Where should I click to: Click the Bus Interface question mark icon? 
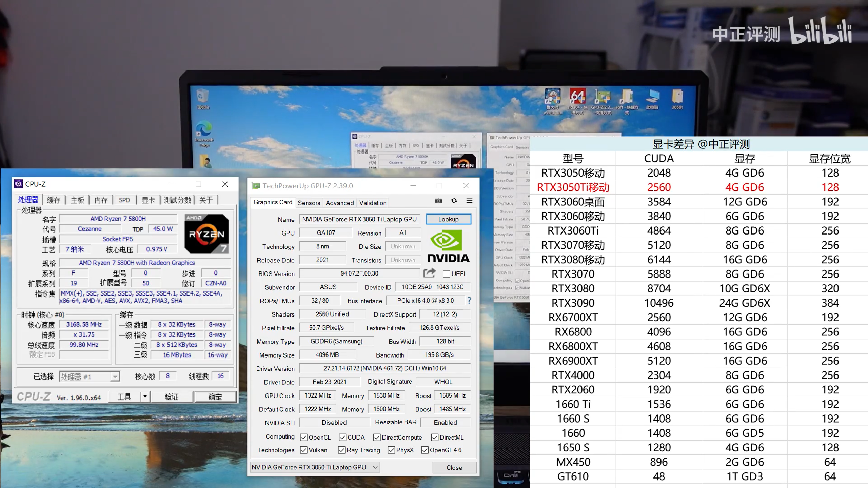469,300
